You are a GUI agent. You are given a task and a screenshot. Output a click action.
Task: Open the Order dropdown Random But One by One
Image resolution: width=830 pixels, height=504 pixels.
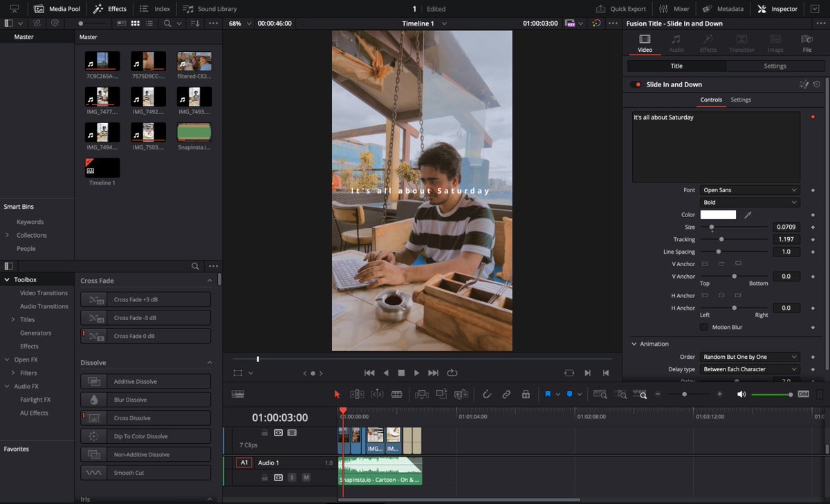click(750, 357)
